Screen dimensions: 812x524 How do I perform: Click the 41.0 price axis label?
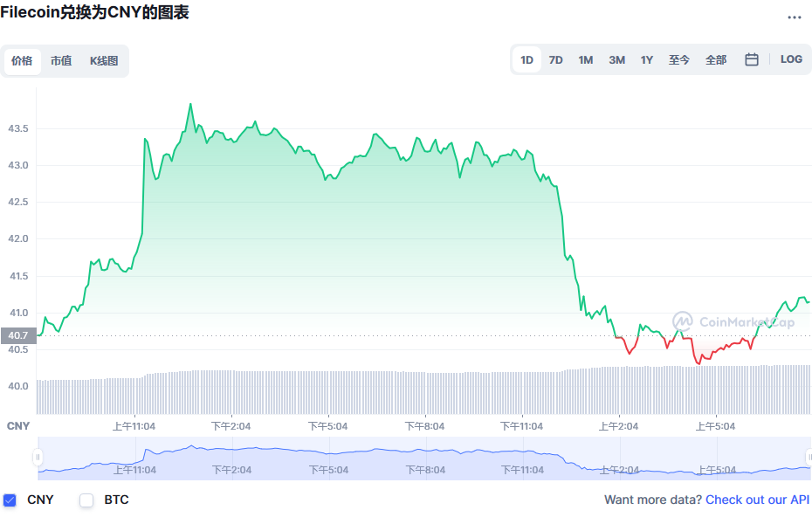click(18, 313)
